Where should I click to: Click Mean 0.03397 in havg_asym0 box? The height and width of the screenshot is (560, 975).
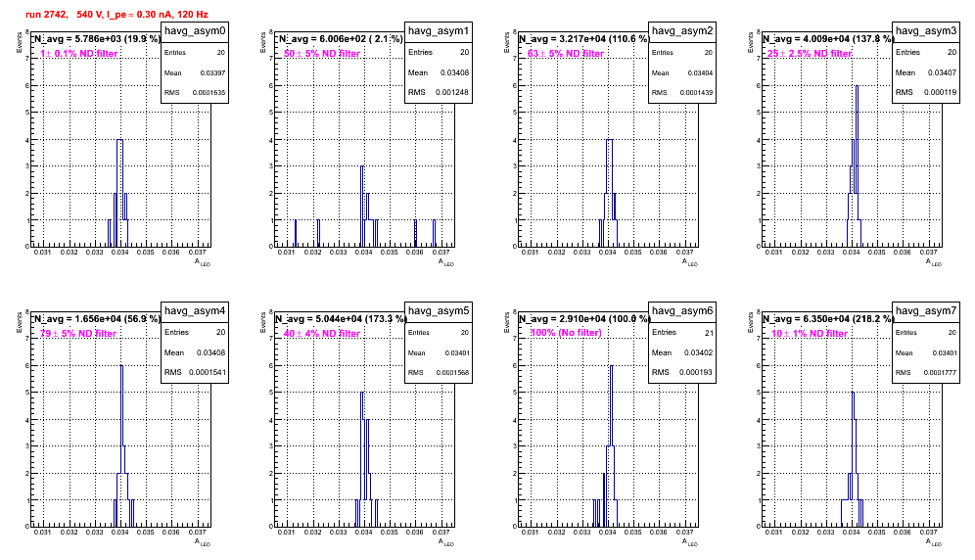pos(195,72)
